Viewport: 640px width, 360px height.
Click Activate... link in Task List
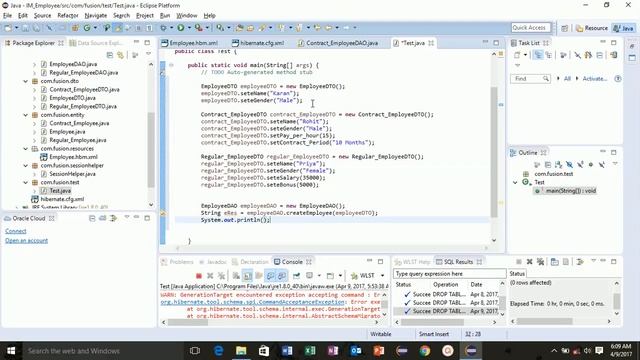pos(595,78)
